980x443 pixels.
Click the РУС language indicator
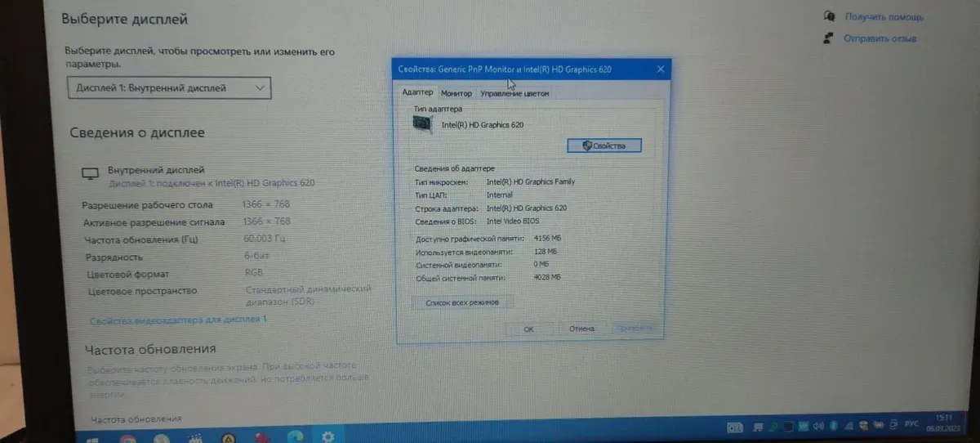point(913,424)
